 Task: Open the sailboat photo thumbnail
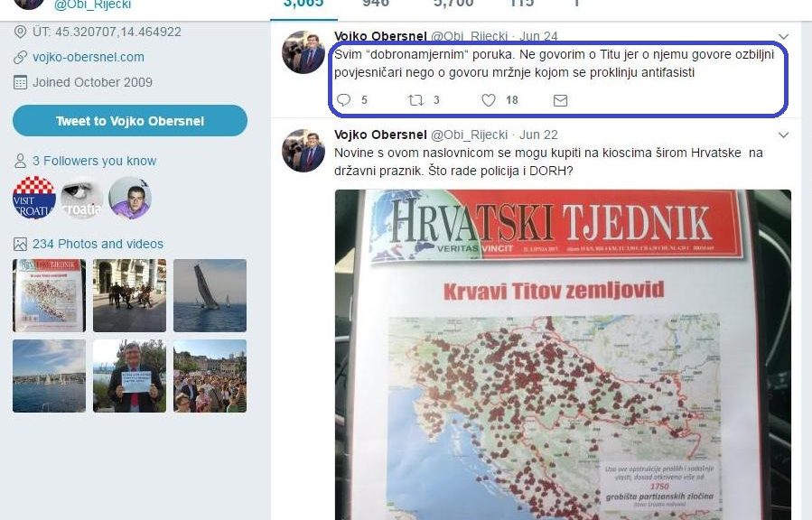[210, 296]
